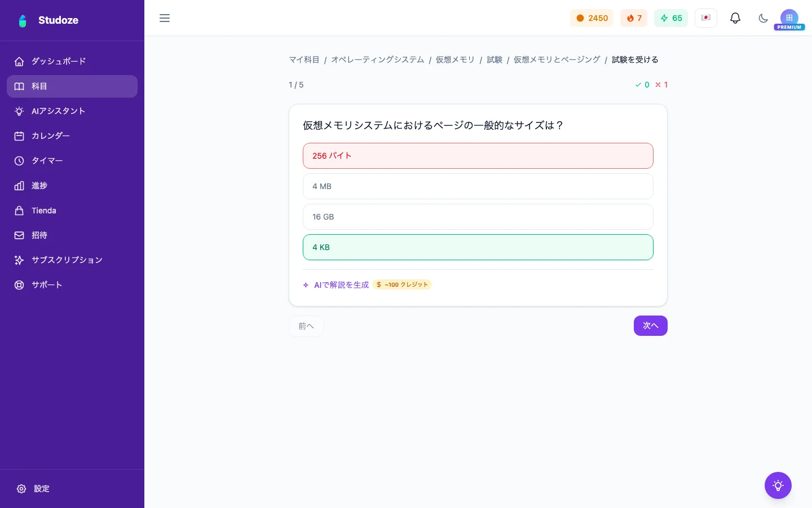Open サポート page from sidebar

point(72,285)
